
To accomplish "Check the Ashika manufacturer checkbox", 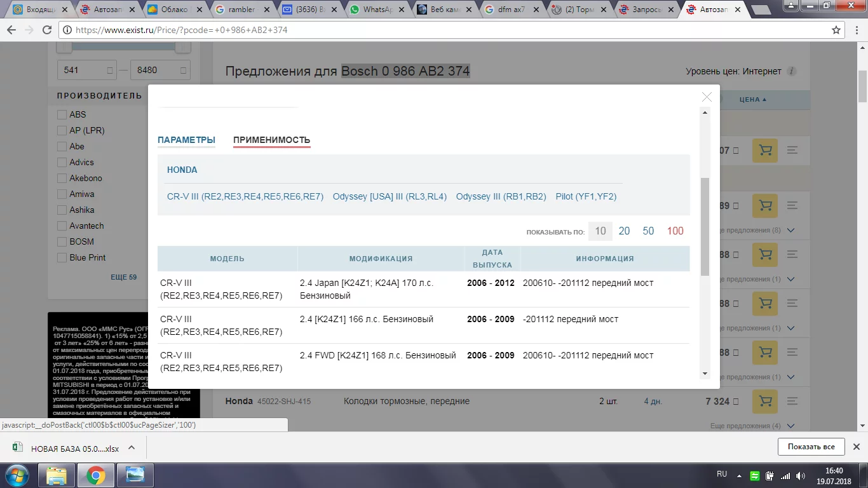I will [x=62, y=210].
